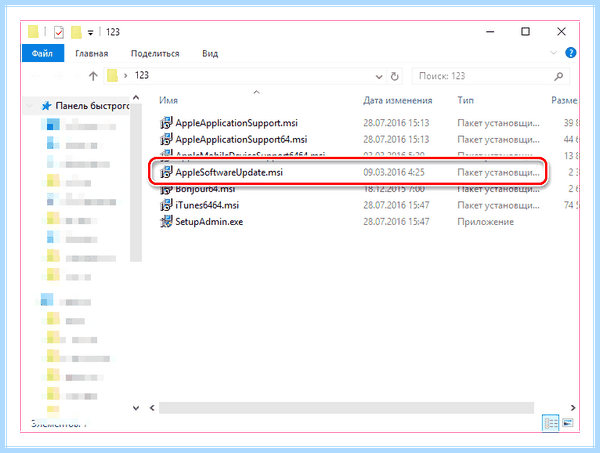Screen dimensions: 600x453
Task: Select the AppleApplicationSupport64.msi file
Action: [x=241, y=139]
